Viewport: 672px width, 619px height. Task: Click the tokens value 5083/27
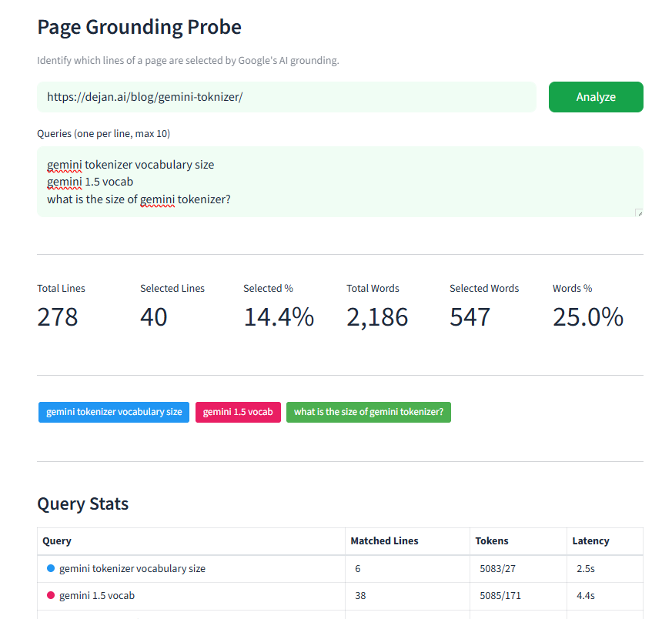click(497, 569)
